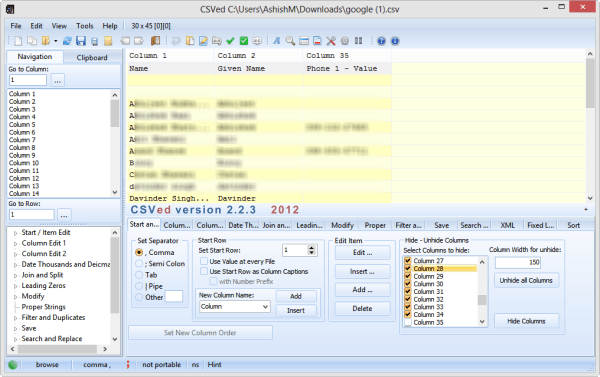600x377 pixels.
Task: Switch to the Sort tab
Action: (573, 225)
